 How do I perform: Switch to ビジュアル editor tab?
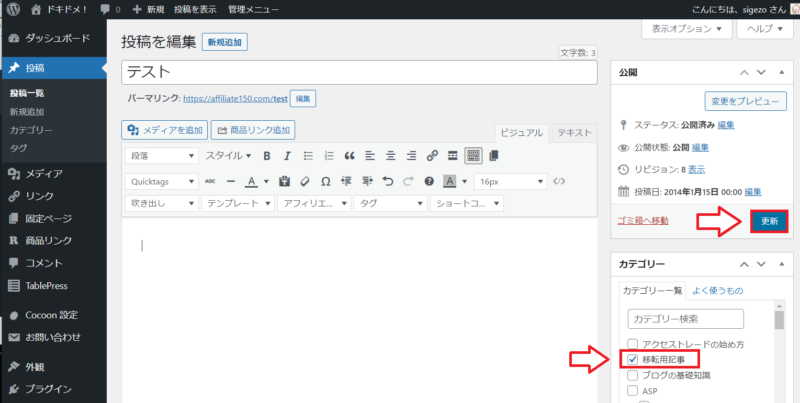coord(521,133)
